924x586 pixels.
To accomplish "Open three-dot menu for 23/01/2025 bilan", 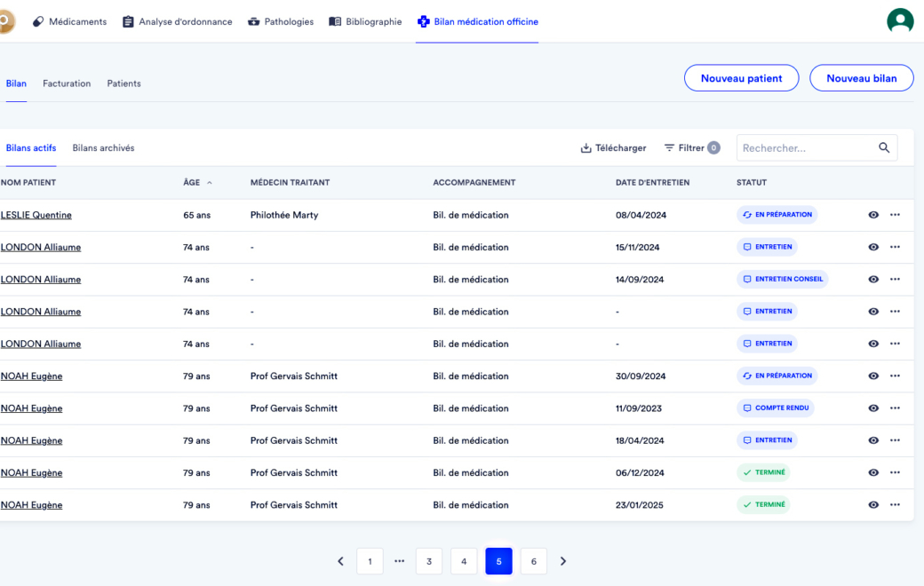I will pos(895,505).
